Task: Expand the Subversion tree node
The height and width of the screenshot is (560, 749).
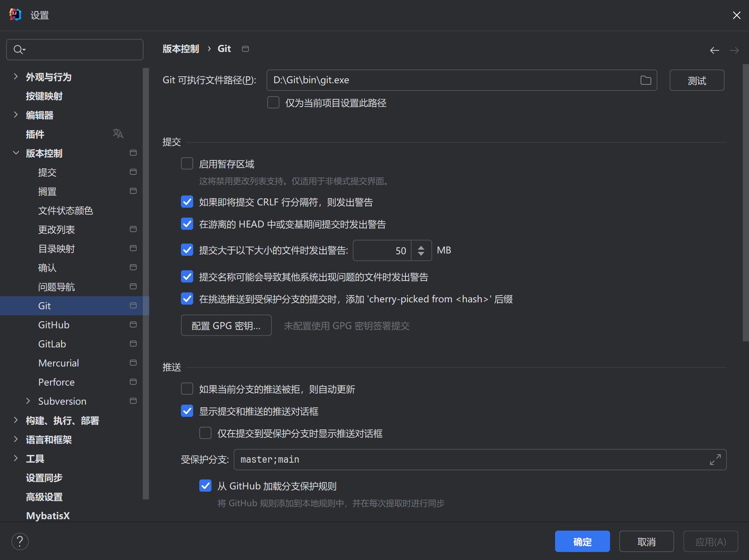Action: [x=28, y=401]
